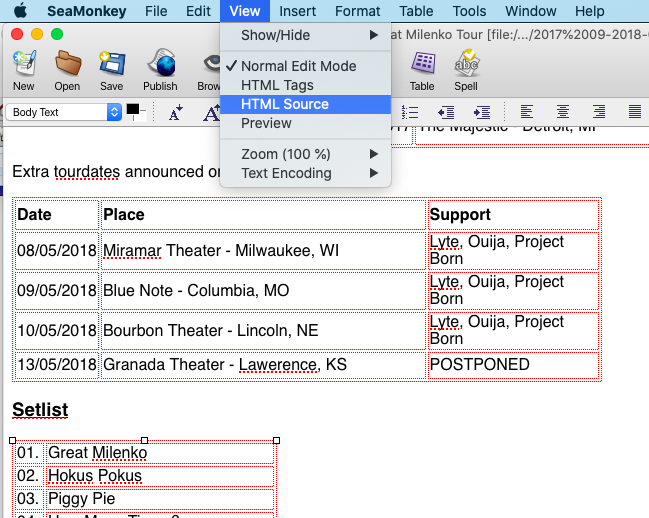Click the Extra tourdates announced paragraph

pyautogui.click(x=116, y=172)
